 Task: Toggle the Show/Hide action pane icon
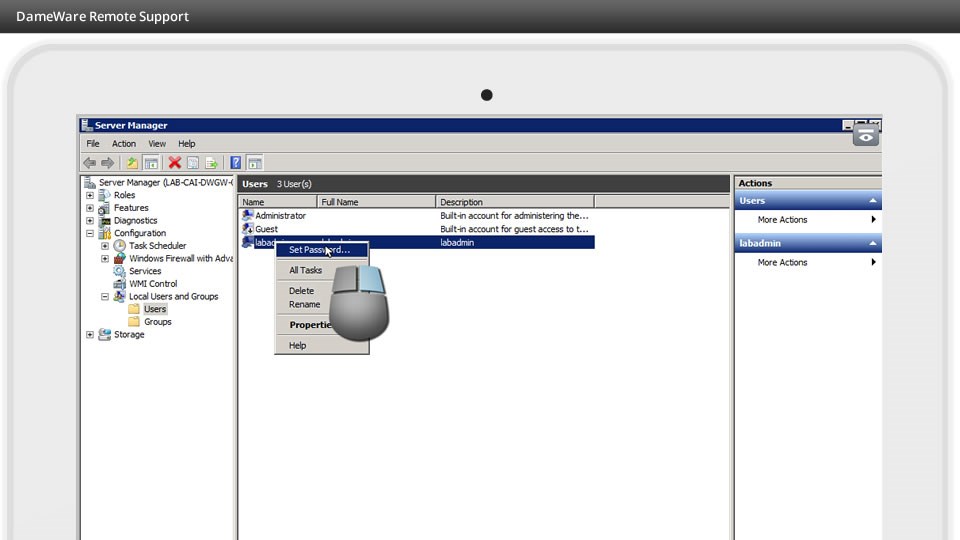pyautogui.click(x=255, y=163)
